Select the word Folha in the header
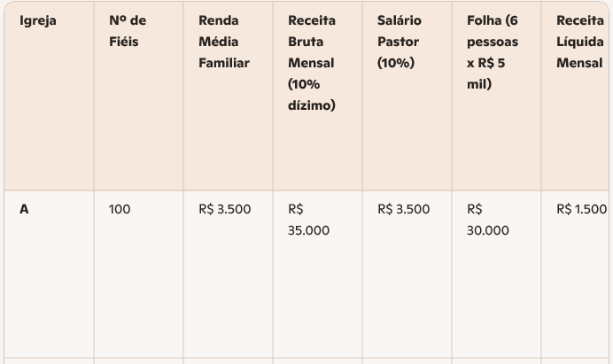Image resolution: width=613 pixels, height=364 pixels. (x=484, y=20)
